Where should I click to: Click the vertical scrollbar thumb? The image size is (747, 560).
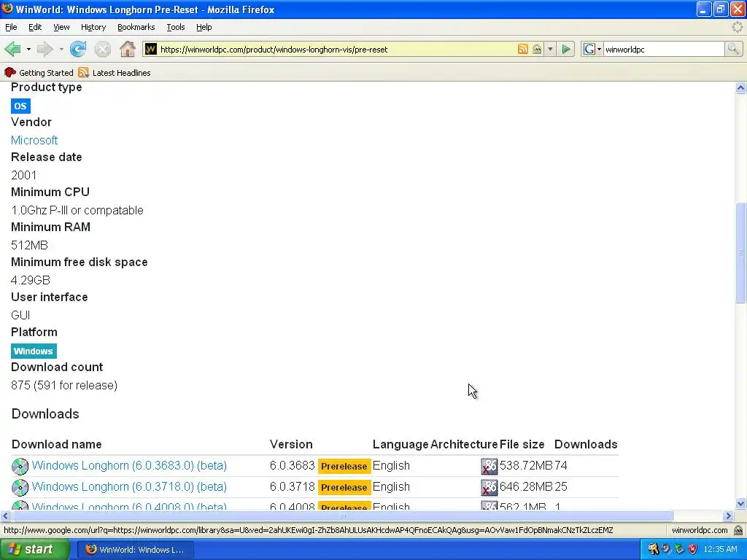click(740, 252)
